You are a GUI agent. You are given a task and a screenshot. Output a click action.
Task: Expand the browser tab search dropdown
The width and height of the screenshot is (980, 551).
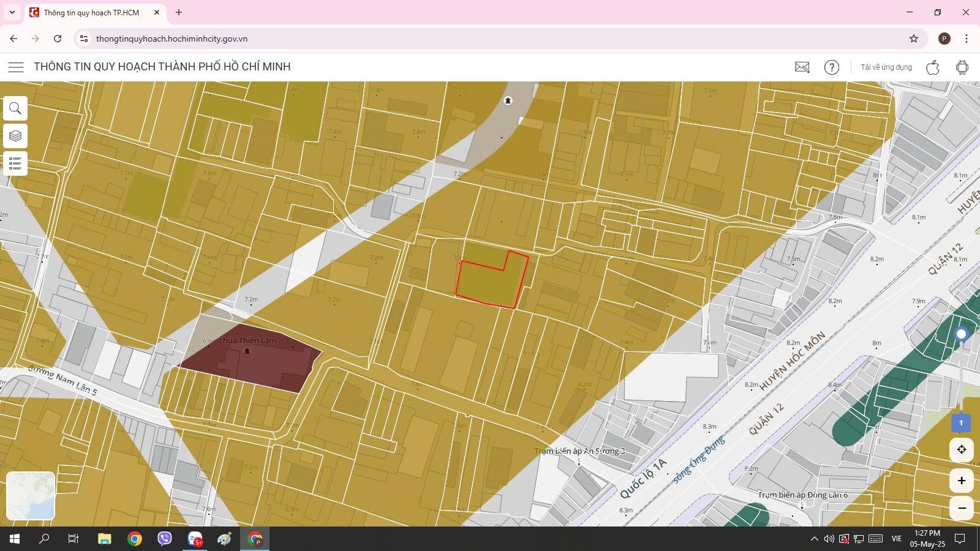click(x=12, y=12)
